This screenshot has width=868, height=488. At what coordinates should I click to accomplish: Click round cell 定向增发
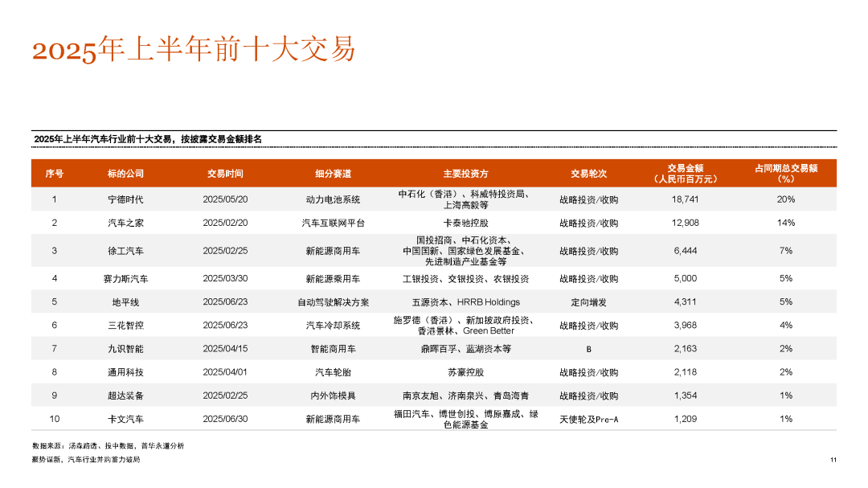(x=589, y=301)
